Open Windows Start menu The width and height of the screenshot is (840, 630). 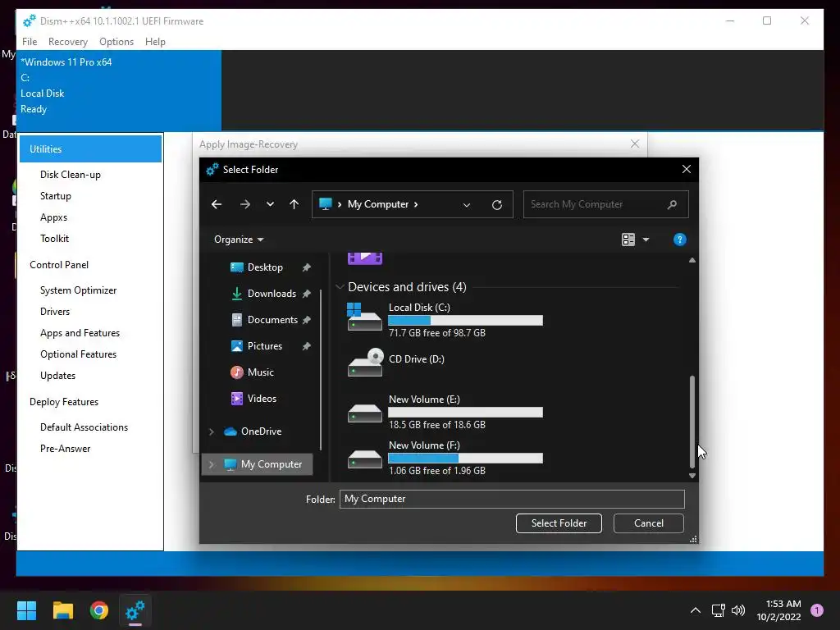coord(26,610)
